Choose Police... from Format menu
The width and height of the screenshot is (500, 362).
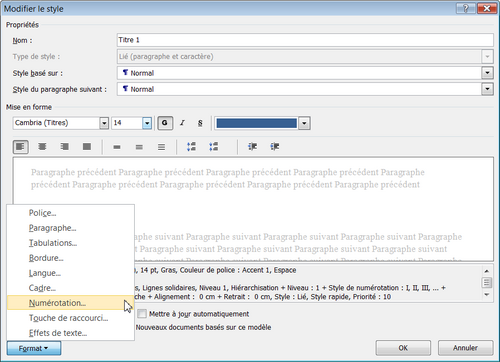(70, 213)
